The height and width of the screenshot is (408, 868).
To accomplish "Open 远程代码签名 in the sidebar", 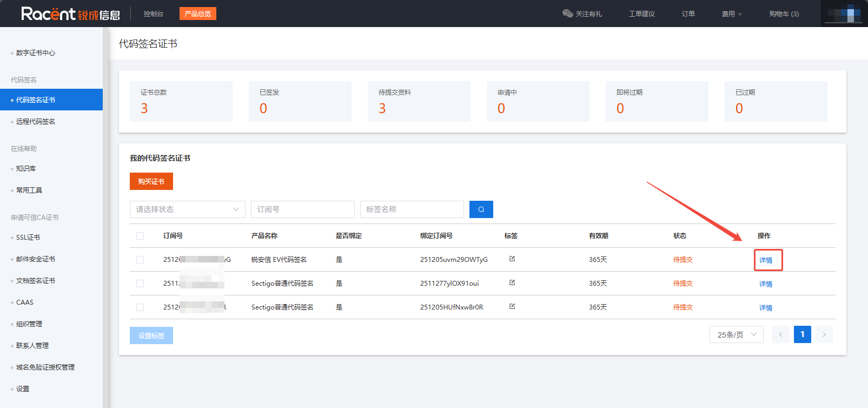I will [x=36, y=122].
